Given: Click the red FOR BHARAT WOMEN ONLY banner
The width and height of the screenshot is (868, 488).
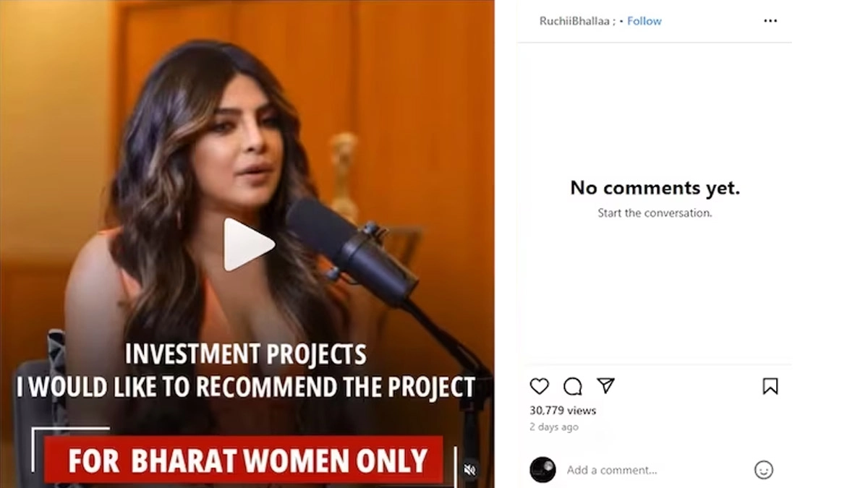Looking at the screenshot, I should [x=244, y=460].
